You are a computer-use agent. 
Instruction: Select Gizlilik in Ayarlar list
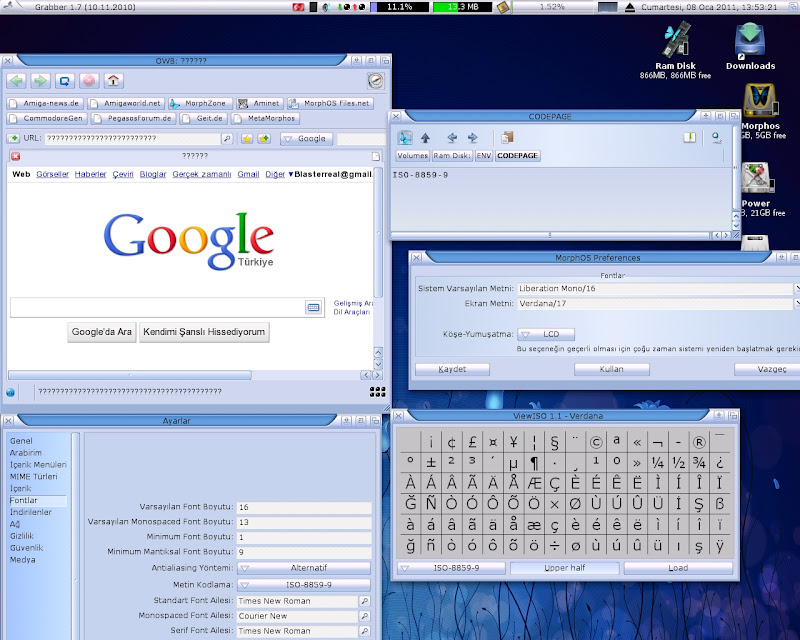(22, 536)
